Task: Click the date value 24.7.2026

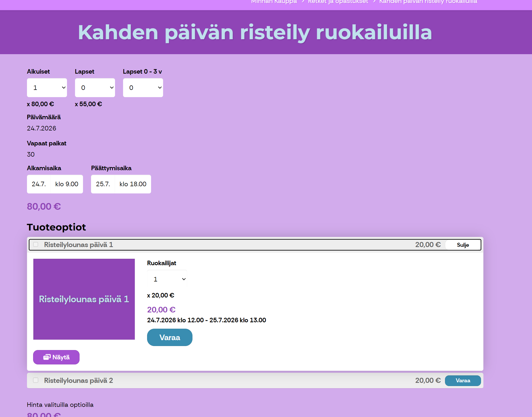Action: click(42, 128)
